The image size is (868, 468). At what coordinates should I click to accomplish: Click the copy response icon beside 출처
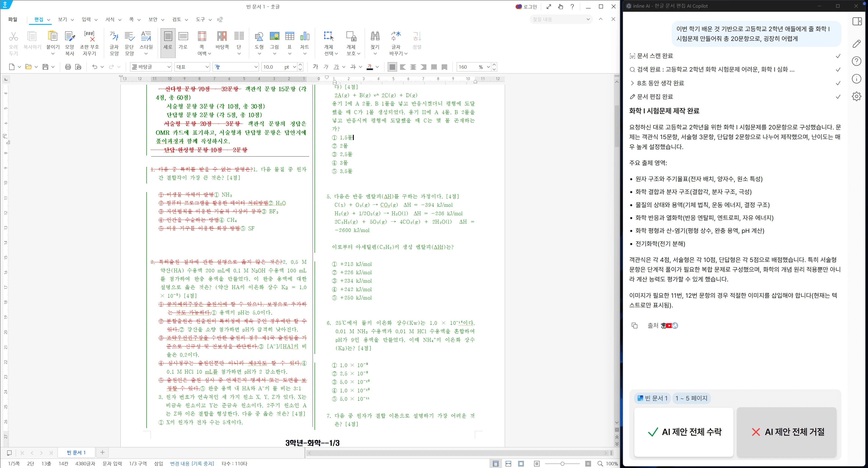click(x=634, y=325)
